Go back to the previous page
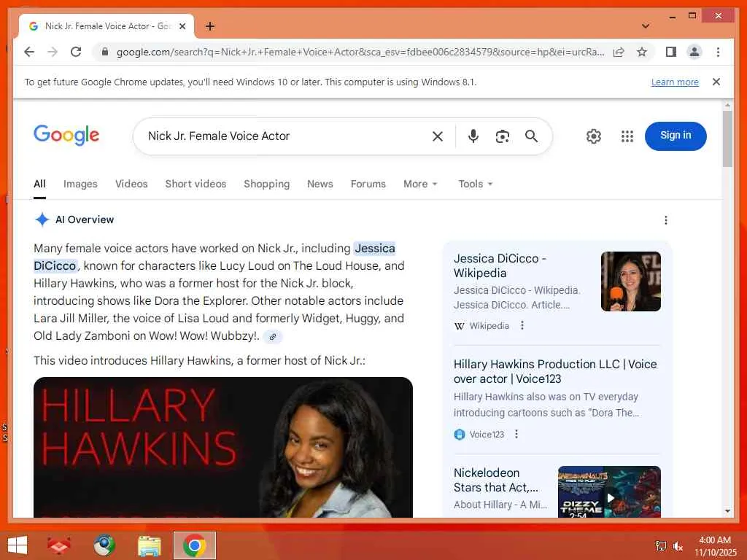This screenshot has width=747, height=560. pos(29,52)
